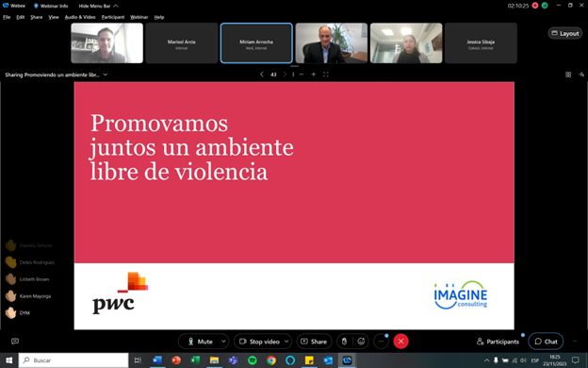Open the Audio & Video menu
This screenshot has width=588, height=368.
point(80,17)
